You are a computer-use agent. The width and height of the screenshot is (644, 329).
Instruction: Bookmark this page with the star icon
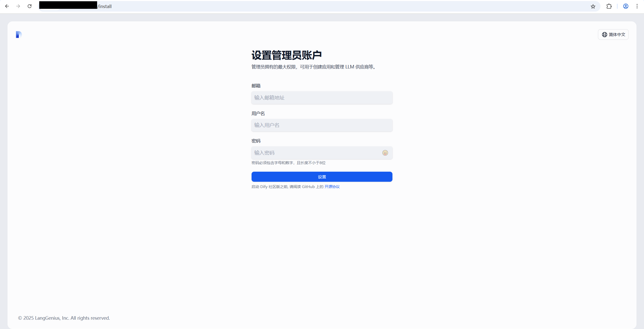tap(593, 6)
